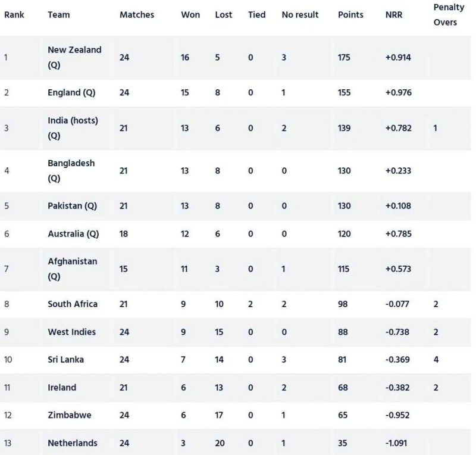Click the Rank column header
The height and width of the screenshot is (455, 476).
[14, 14]
